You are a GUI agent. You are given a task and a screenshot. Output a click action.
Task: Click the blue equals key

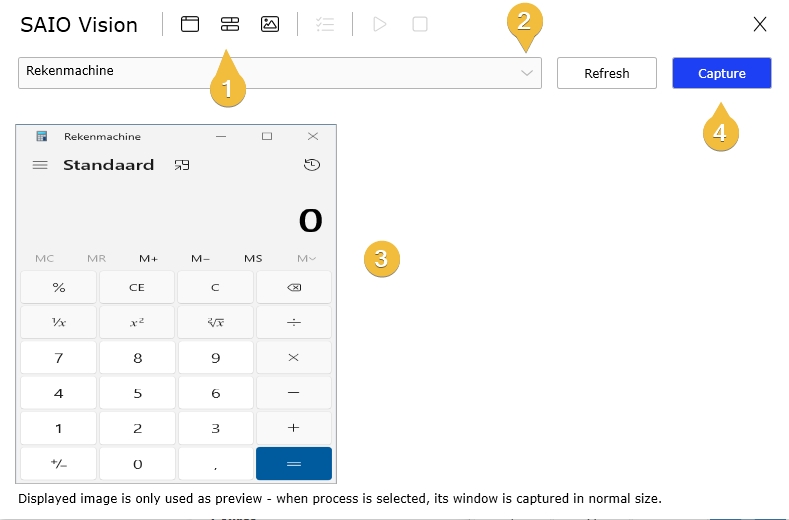point(294,464)
